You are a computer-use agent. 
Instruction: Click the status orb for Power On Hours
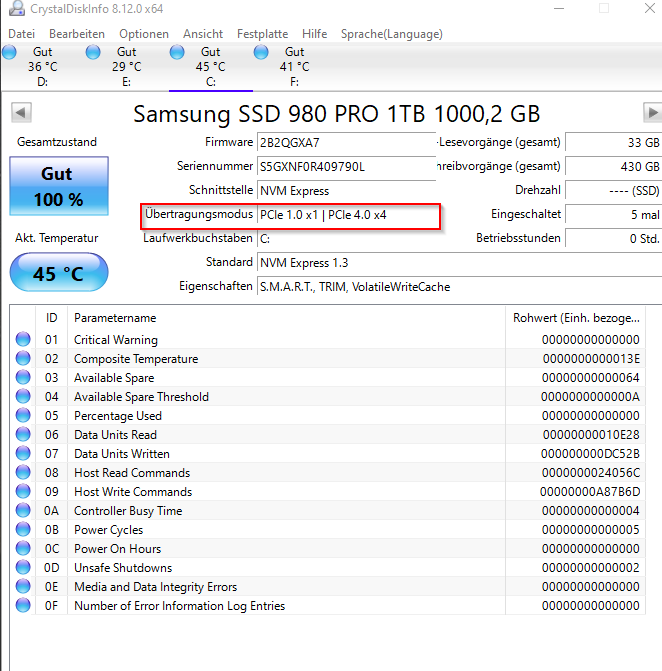[x=23, y=548]
